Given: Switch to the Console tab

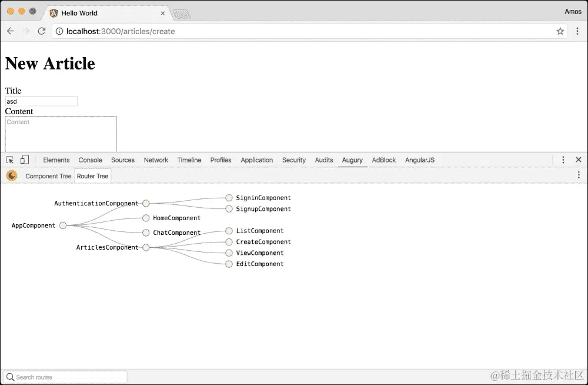Looking at the screenshot, I should (90, 160).
